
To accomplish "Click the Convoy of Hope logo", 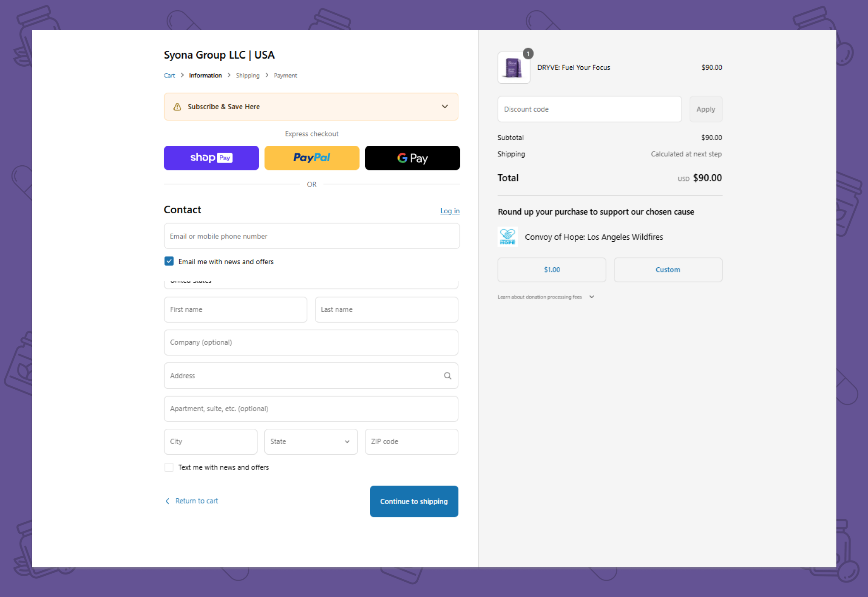I will click(508, 237).
